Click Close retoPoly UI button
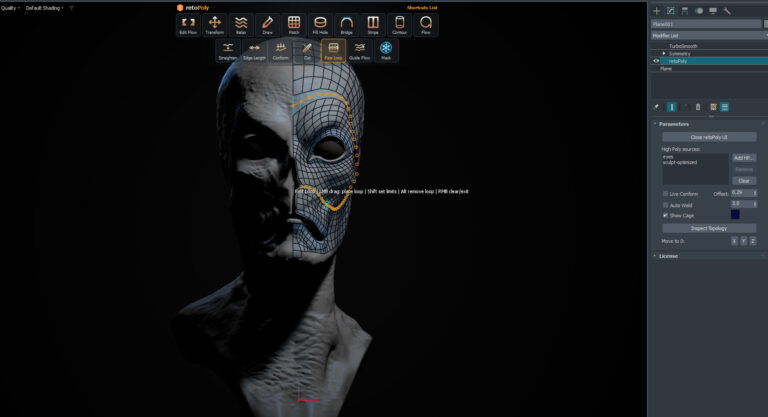Screen dimensions: 768x417 [709, 137]
